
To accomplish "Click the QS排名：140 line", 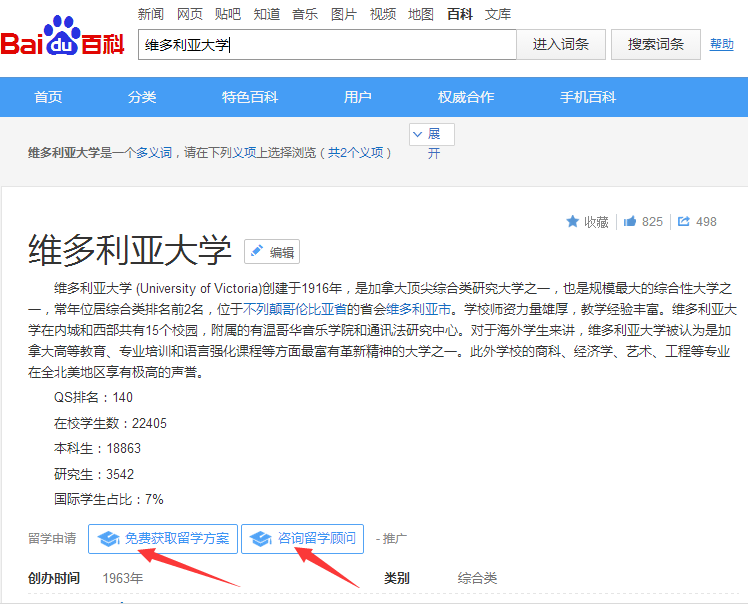I will click(93, 397).
